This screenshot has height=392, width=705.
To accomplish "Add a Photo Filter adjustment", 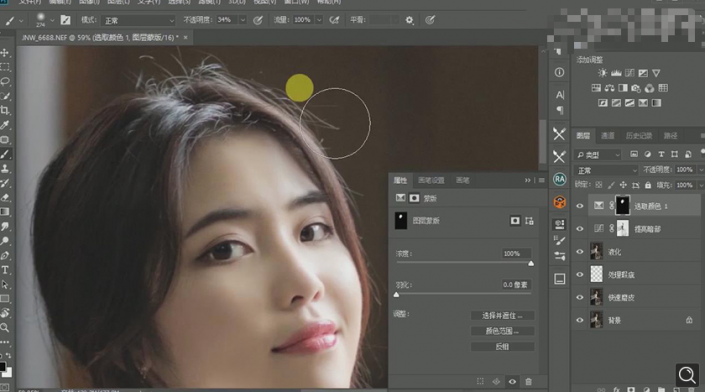I will 636,88.
